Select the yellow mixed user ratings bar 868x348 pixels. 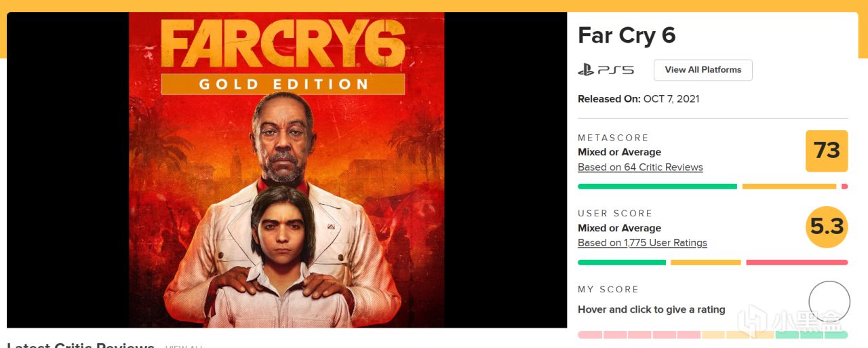pos(705,263)
